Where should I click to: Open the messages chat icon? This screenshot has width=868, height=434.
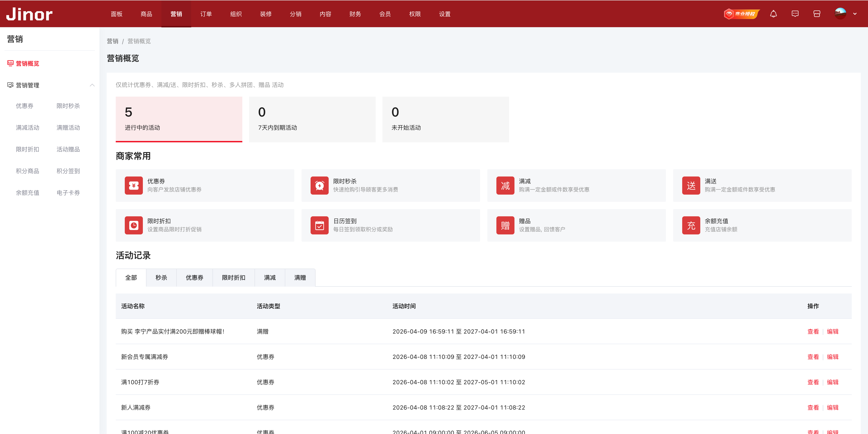pyautogui.click(x=795, y=14)
